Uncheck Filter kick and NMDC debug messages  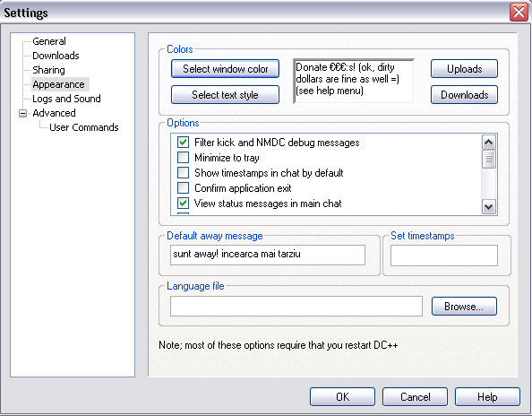[x=184, y=142]
